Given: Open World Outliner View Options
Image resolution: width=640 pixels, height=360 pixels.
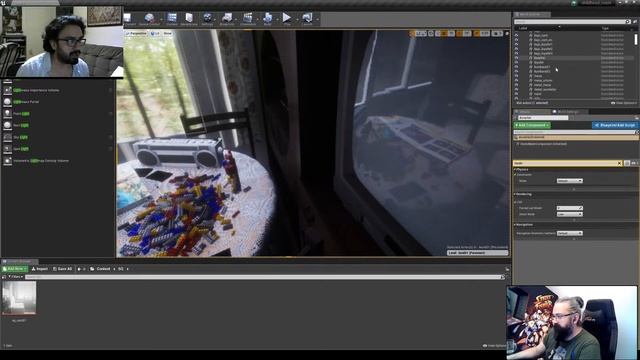Looking at the screenshot, I should pos(624,103).
